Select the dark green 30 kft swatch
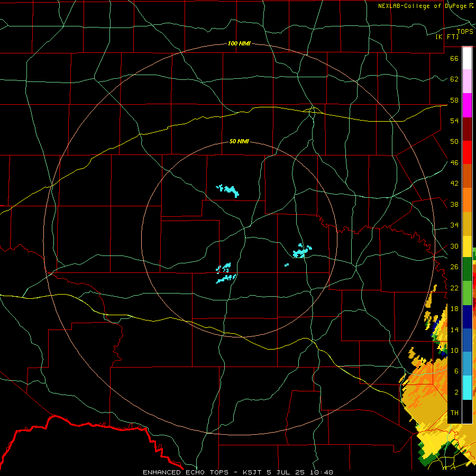Screen dimensions: 476x476 point(467,269)
